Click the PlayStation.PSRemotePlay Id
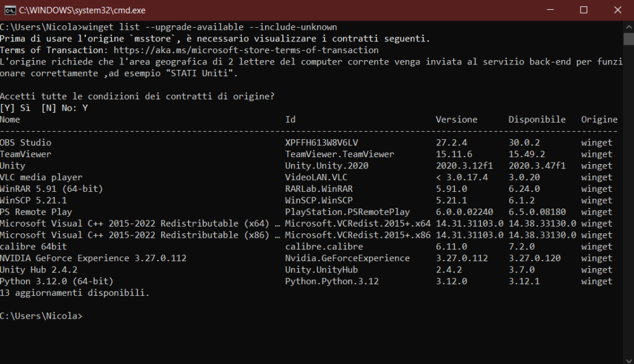634x364 pixels. (x=347, y=212)
